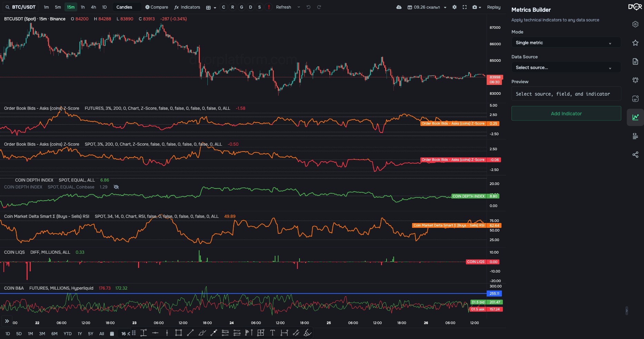Open the camera screenshot dropdown

pyautogui.click(x=477, y=7)
